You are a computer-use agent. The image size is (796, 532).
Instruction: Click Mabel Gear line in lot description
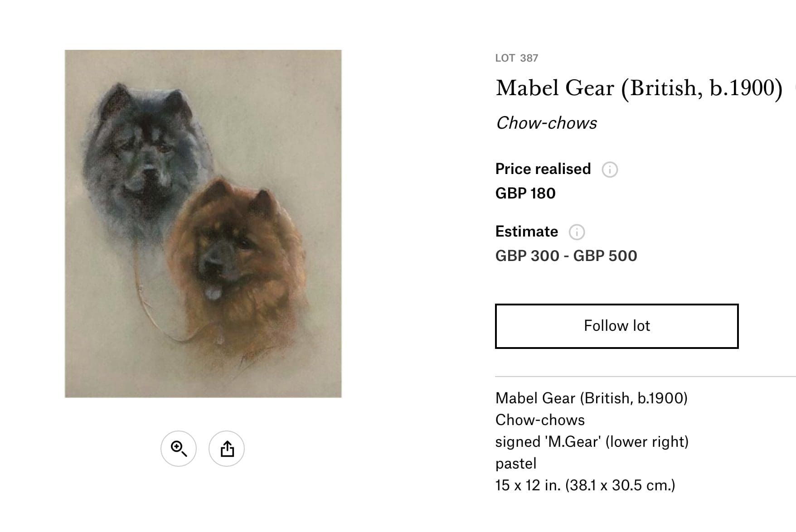point(592,398)
